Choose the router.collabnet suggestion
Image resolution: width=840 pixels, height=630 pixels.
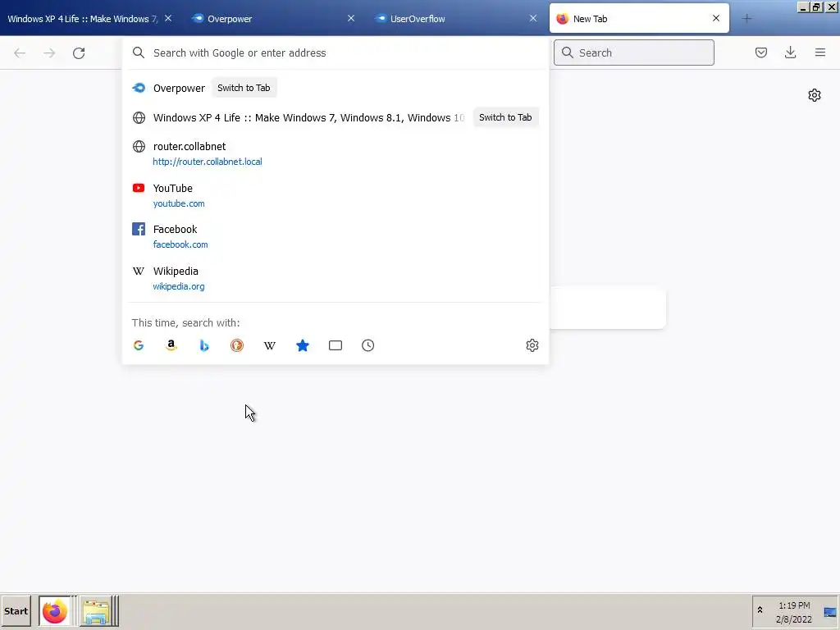point(336,153)
